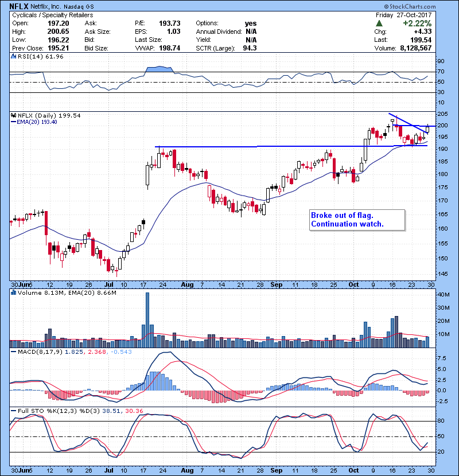Click the Open value 197.20
The width and height of the screenshot is (459, 476).
59,24
